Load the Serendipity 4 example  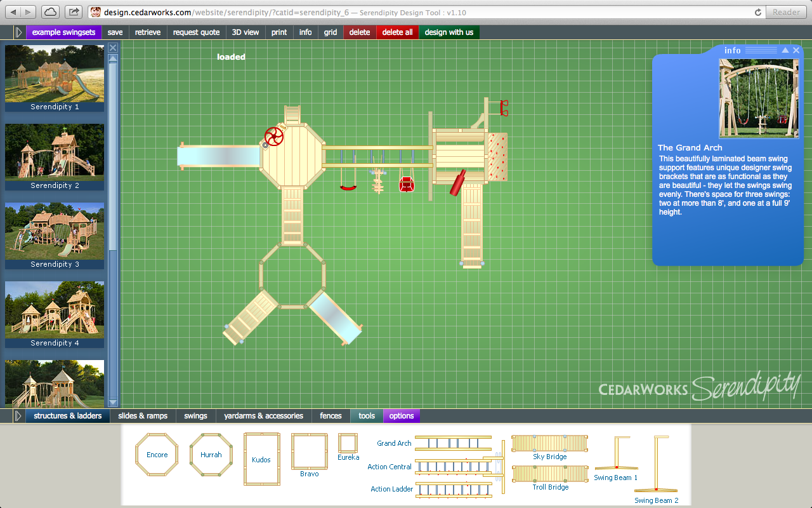[x=55, y=314]
